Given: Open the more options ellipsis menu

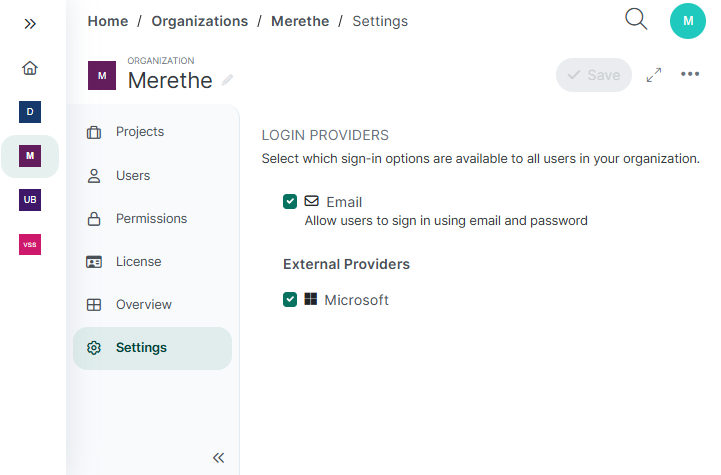Looking at the screenshot, I should coord(690,74).
